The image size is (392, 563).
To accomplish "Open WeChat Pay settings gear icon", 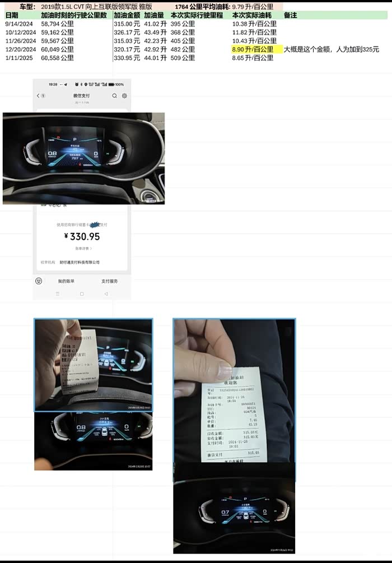I will point(124,95).
